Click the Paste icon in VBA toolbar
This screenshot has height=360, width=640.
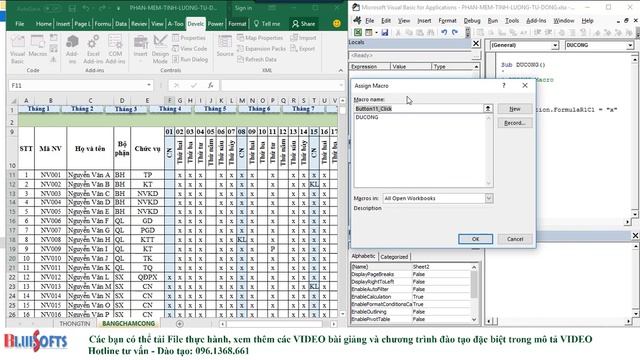coord(419,32)
